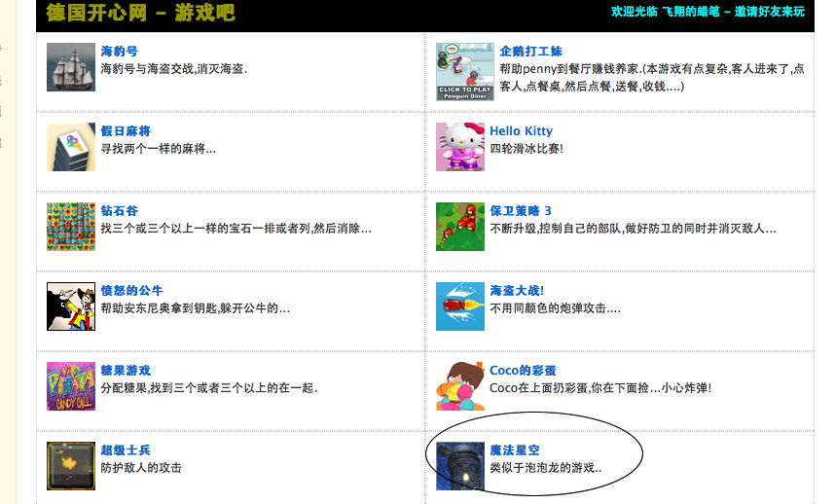Follow the 邀请好友来玩 header link
The image size is (835, 504).
[x=770, y=12]
